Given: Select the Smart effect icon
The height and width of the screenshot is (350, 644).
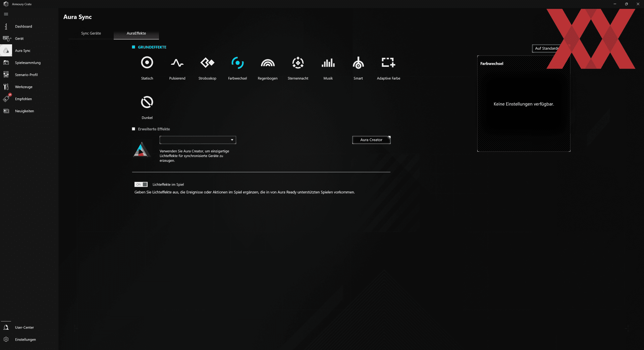Looking at the screenshot, I should coord(358,63).
